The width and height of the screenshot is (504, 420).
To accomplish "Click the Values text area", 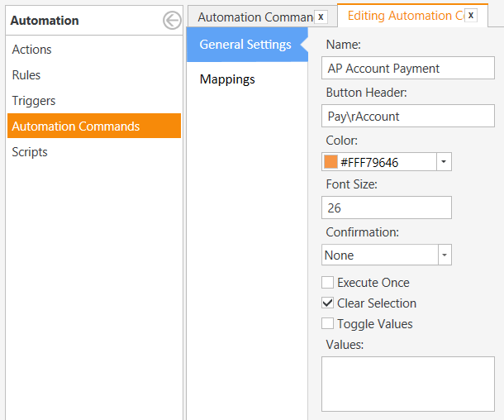I will (x=407, y=384).
